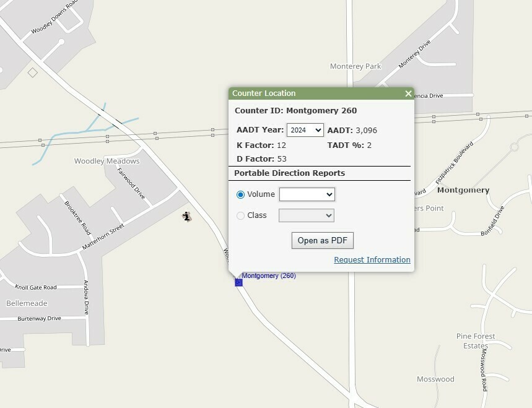Follow the Request Information link

tap(372, 260)
